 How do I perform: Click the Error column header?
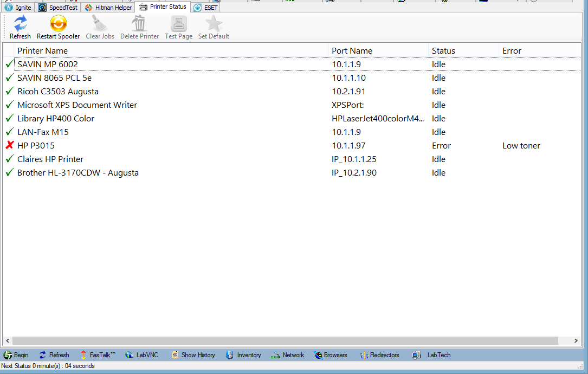pos(540,50)
